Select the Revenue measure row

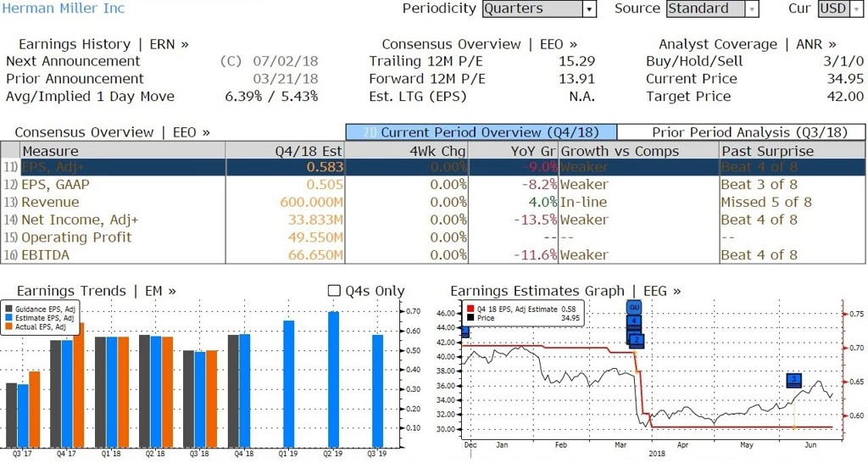[433, 202]
